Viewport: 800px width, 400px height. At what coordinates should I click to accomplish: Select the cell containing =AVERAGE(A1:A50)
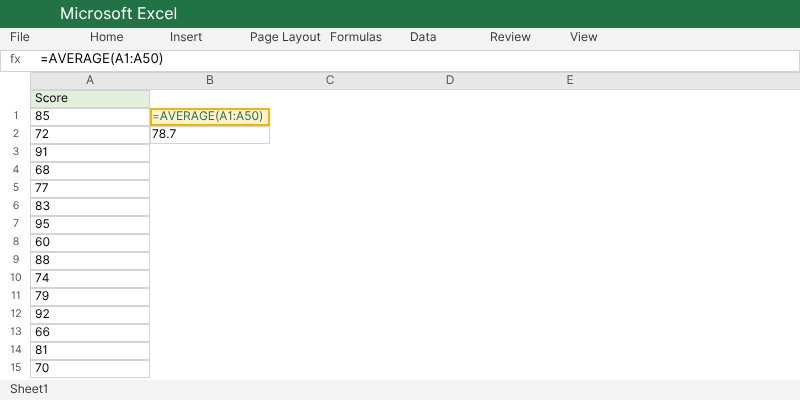(210, 117)
